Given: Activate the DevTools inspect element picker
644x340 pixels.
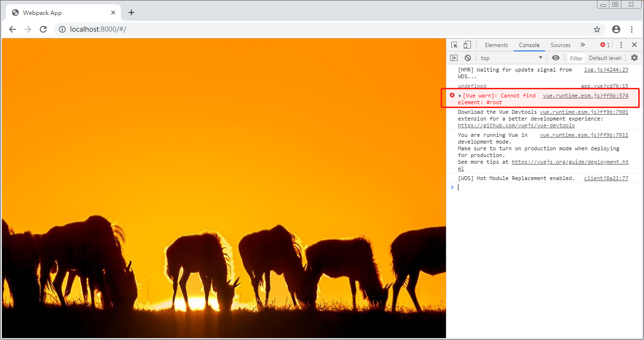Looking at the screenshot, I should tap(454, 45).
